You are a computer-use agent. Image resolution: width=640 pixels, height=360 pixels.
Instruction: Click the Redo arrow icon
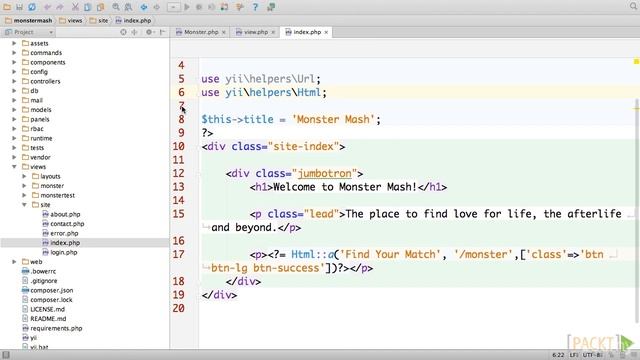pyautogui.click(x=60, y=7)
